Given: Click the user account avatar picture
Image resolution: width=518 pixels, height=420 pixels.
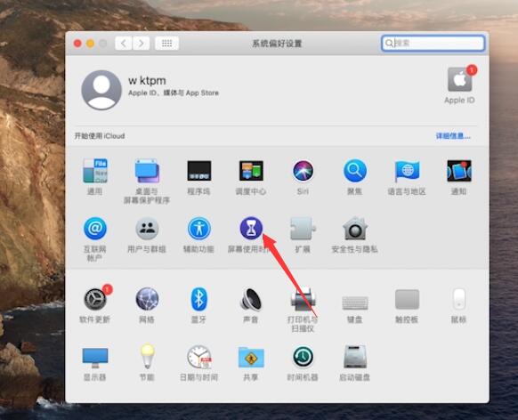Looking at the screenshot, I should [101, 90].
